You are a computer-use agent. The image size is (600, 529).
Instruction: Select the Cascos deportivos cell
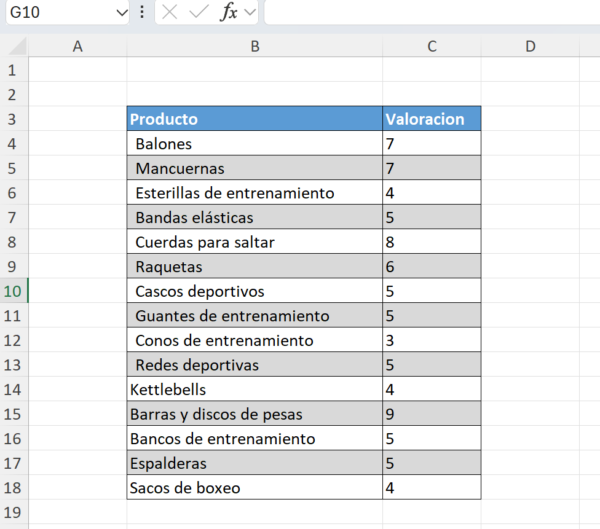[255, 291]
